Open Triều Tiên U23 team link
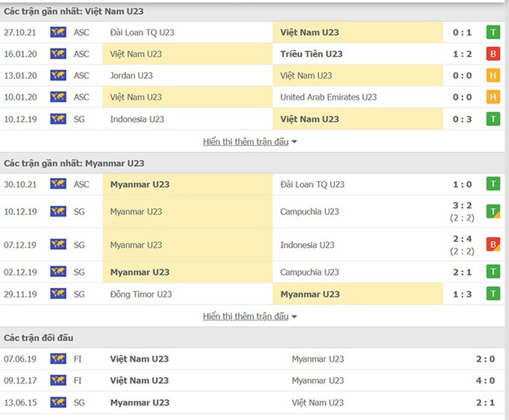The image size is (509, 420). pos(311,53)
